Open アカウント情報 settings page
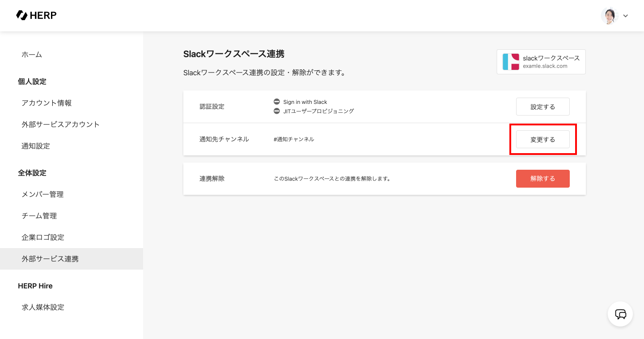644x339 pixels. (x=47, y=103)
